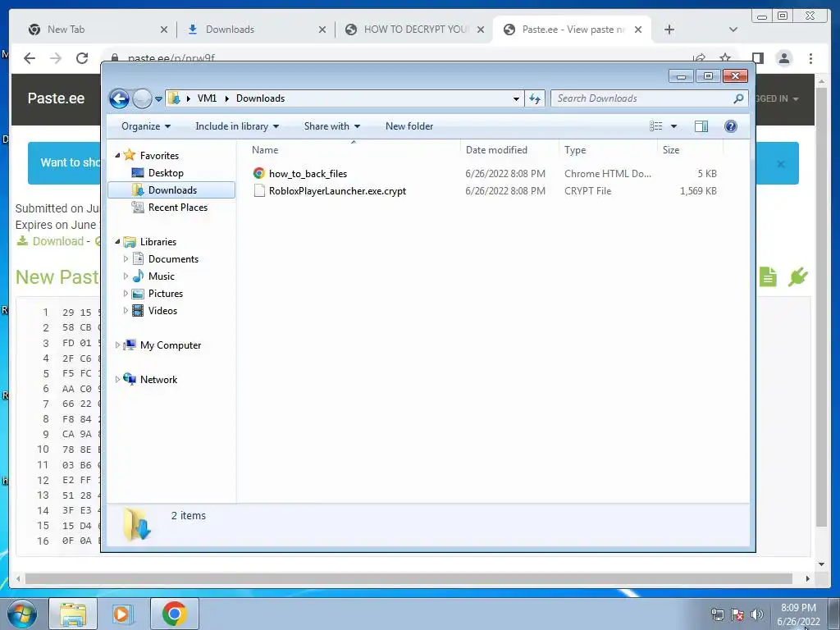Open the Share with menu

[331, 126]
